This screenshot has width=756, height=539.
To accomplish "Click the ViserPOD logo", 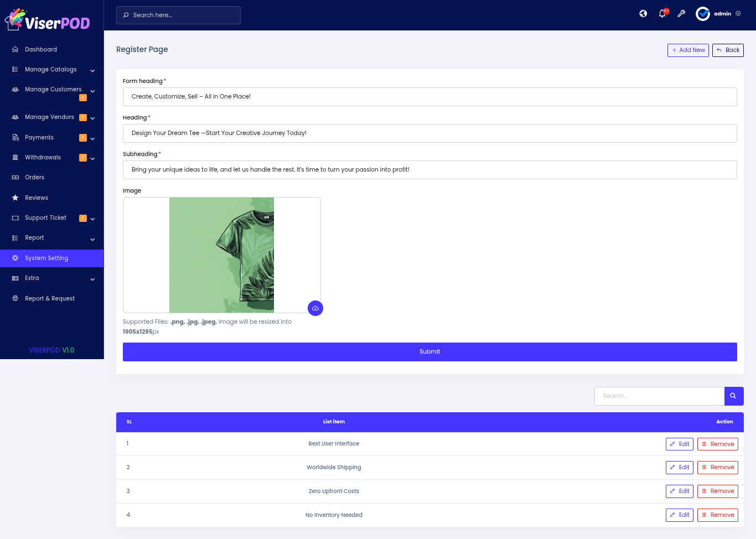I will click(x=48, y=20).
